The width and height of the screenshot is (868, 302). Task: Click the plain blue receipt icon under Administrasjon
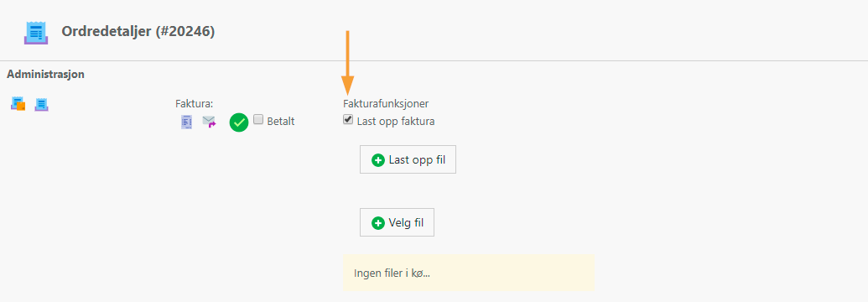pos(42,104)
